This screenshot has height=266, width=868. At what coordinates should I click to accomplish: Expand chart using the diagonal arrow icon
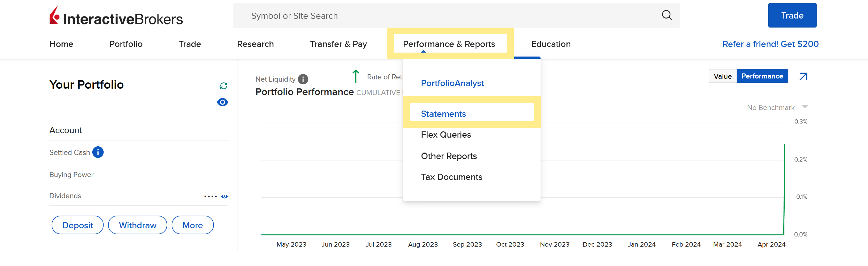click(803, 77)
